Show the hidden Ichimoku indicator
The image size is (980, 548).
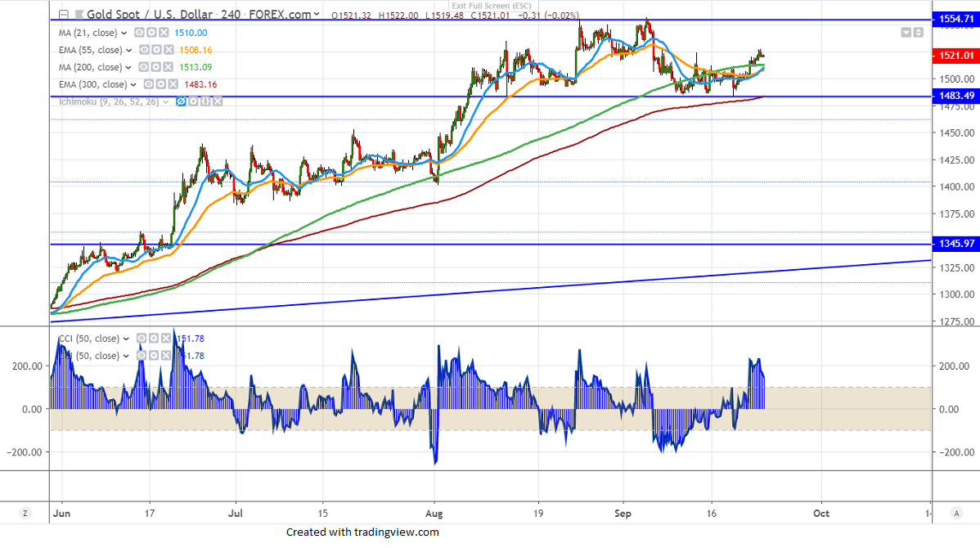[x=182, y=101]
